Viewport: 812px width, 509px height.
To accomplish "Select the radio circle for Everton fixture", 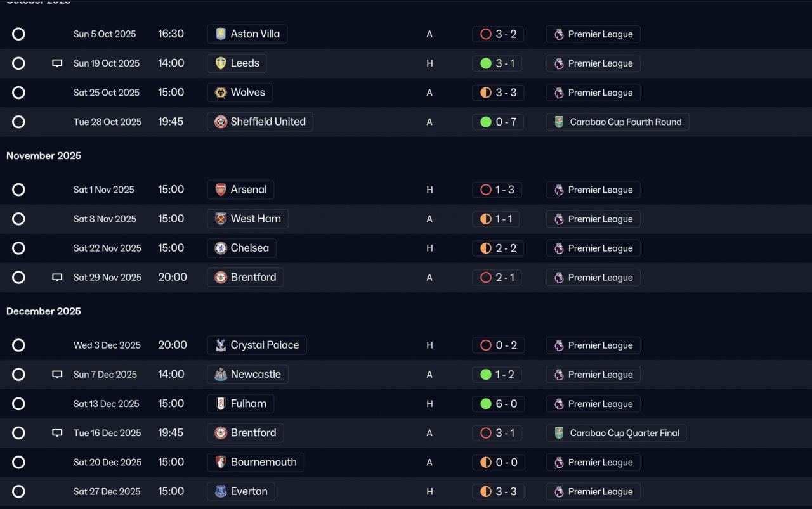I will [x=19, y=491].
